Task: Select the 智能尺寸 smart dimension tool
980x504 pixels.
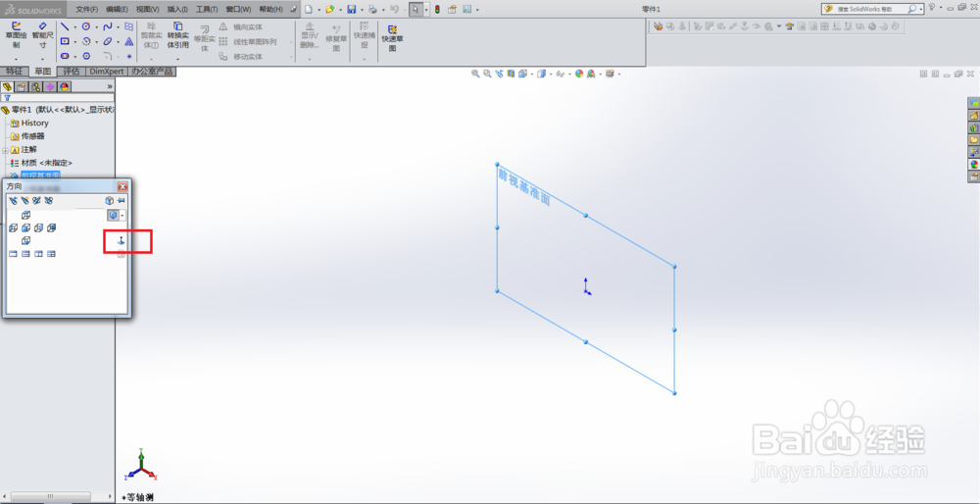Action: pos(42,35)
